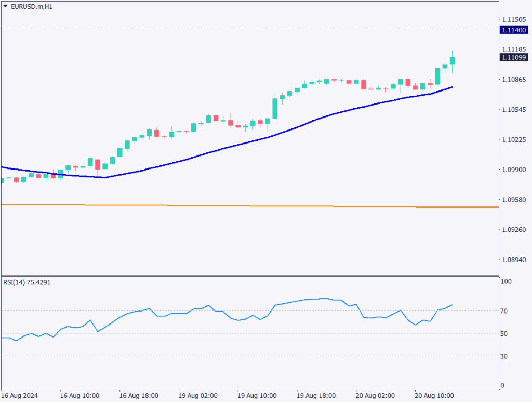This screenshot has height=402, width=532.
Task: Click the 20 Aug 10:00 time label
Action: point(434,395)
